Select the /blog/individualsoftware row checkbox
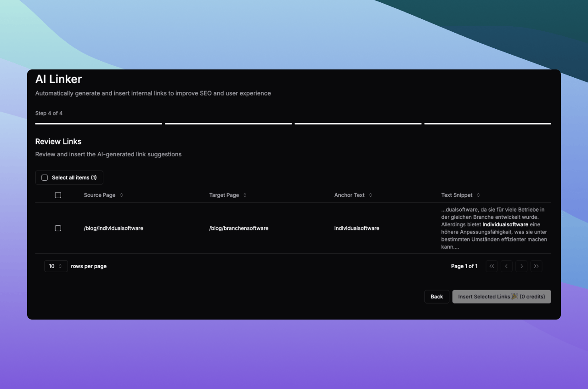Screen dimensions: 588x389 [x=58, y=228]
